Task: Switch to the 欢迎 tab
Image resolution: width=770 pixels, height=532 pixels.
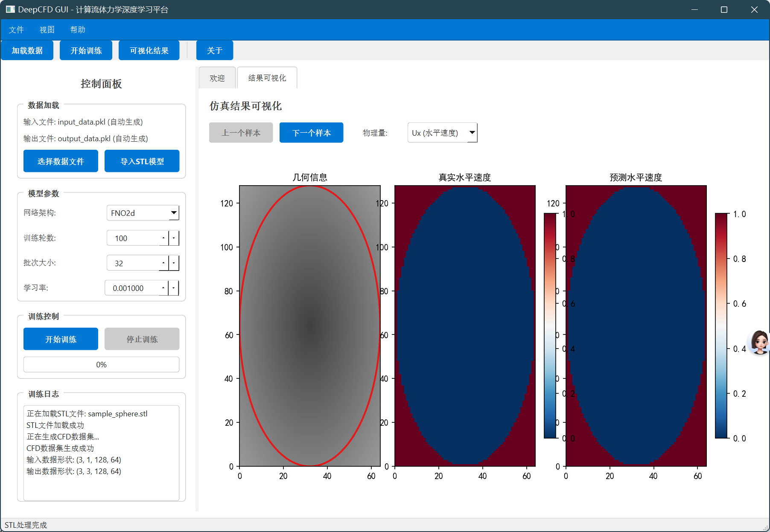Action: [x=217, y=78]
